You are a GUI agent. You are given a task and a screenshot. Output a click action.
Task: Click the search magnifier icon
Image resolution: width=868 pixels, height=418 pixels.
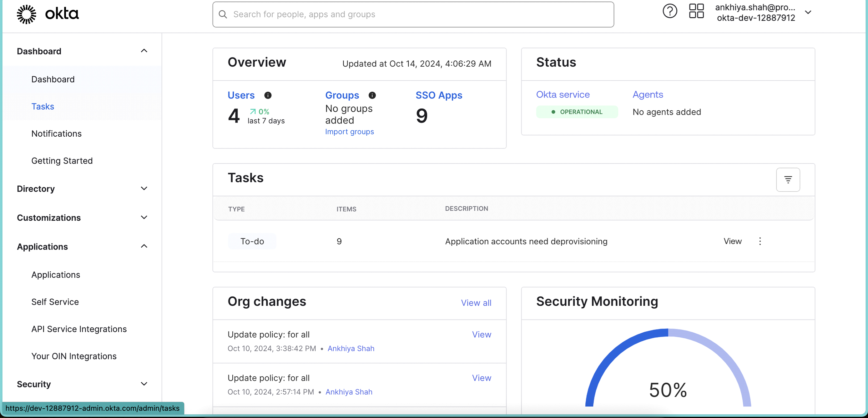[223, 14]
